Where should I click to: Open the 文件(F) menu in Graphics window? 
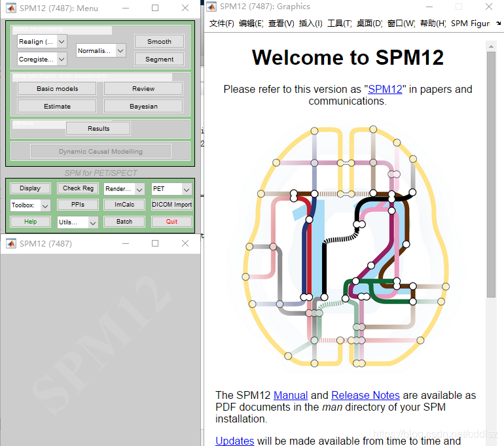point(221,24)
